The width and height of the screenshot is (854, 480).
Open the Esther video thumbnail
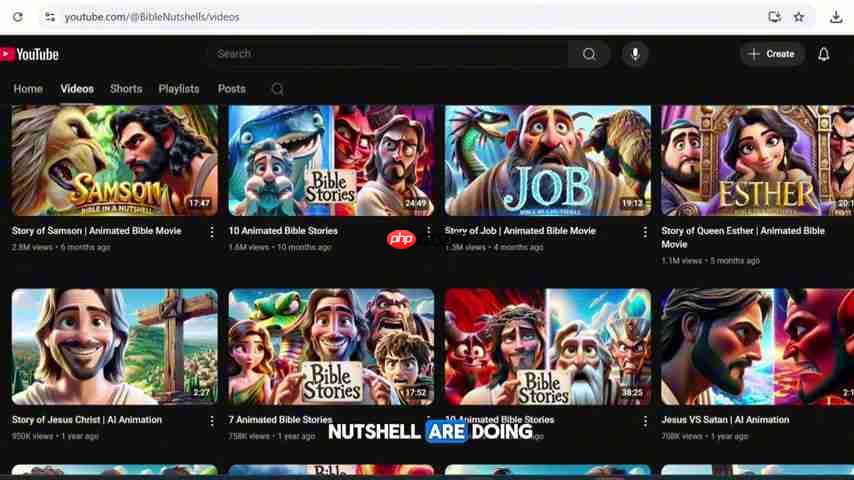click(757, 160)
